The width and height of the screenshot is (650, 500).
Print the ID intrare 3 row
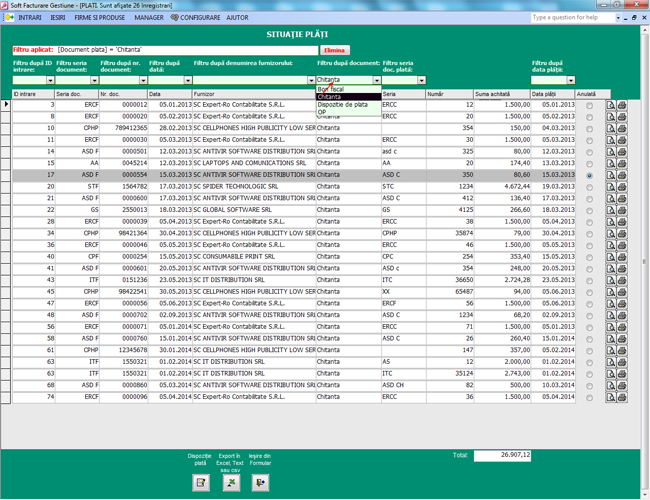pos(622,105)
